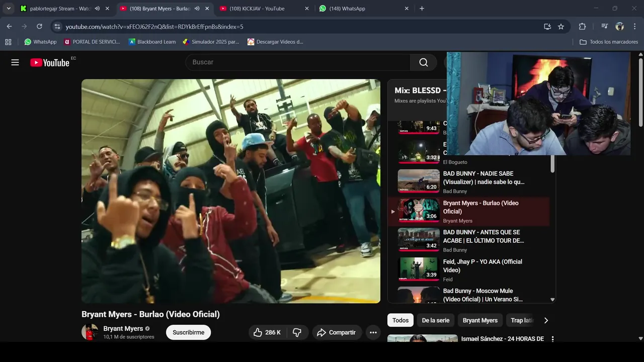Open Blackboard Learn bookmark
644x362 pixels.
[152, 42]
